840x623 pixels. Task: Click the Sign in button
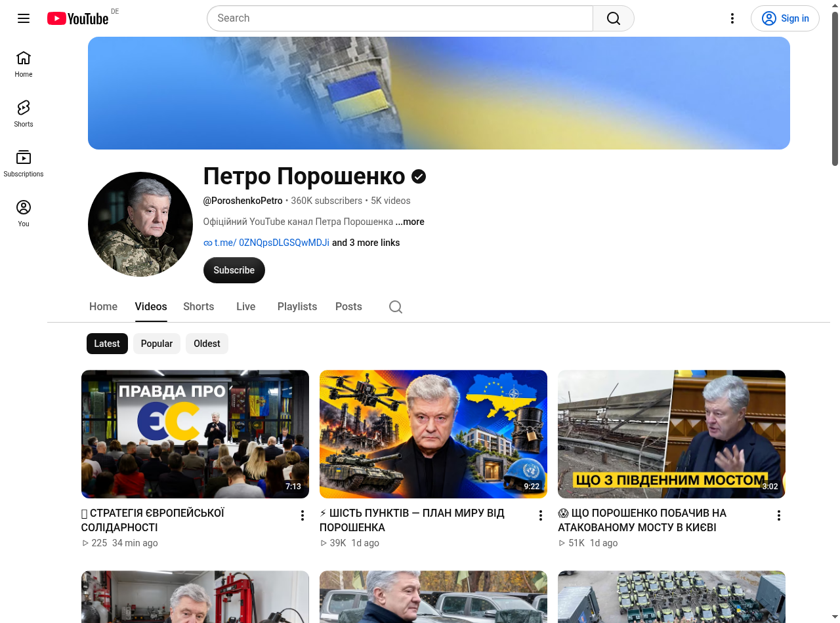[785, 18]
